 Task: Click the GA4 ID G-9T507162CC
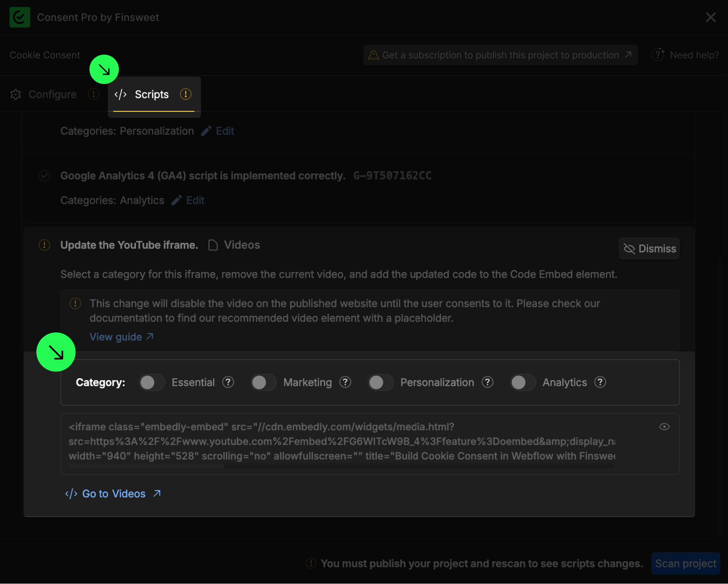(x=392, y=176)
